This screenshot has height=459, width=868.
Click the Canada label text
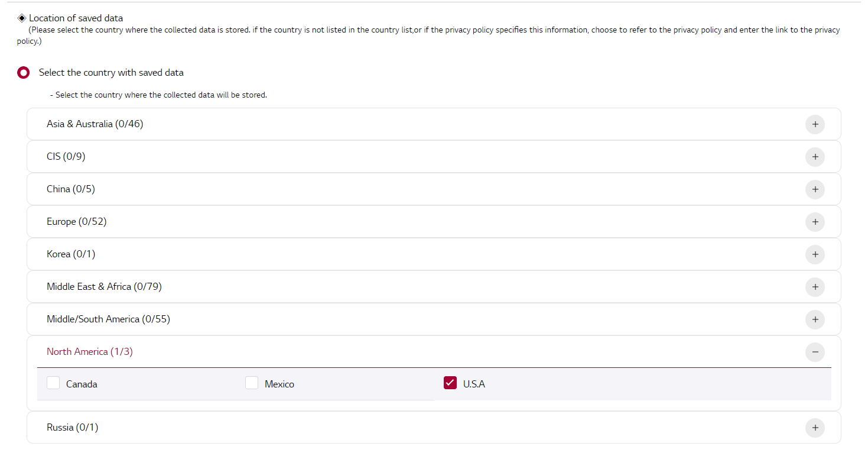(82, 384)
